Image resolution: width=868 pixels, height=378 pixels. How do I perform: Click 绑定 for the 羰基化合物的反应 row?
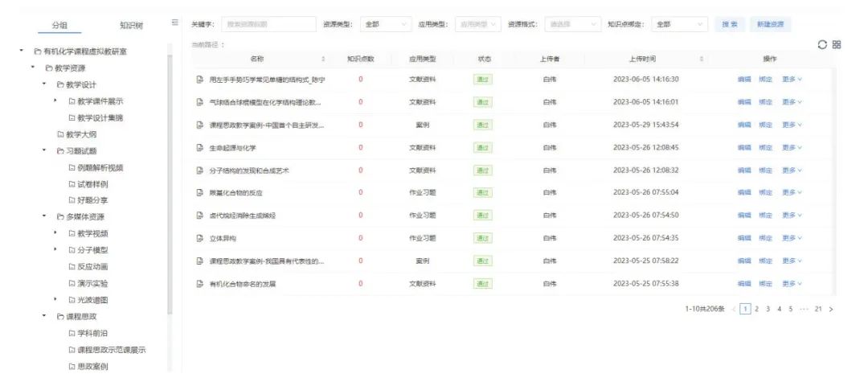tap(765, 193)
